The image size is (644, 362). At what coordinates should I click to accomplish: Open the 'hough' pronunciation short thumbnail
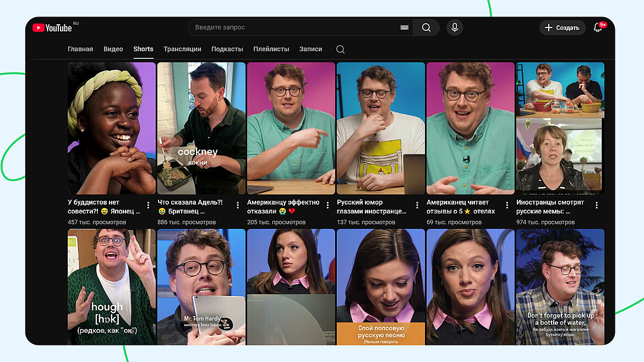112,286
